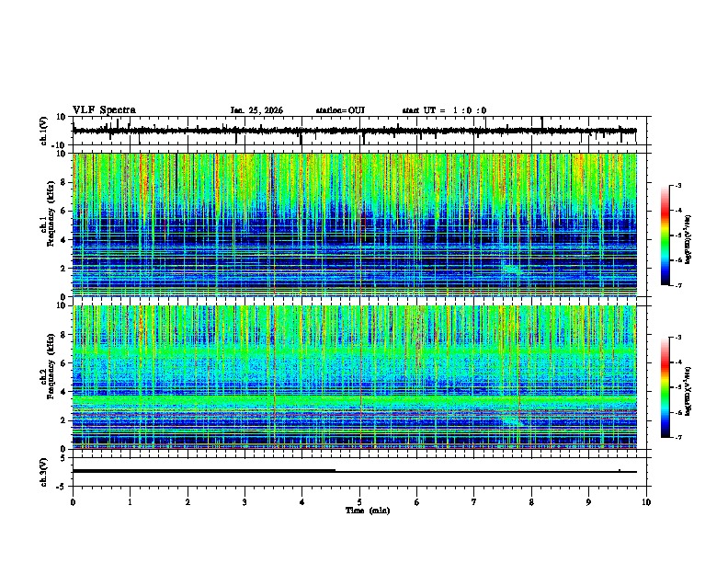Click the "2" kHz tick on ch.1 frequency axis
Image resolution: width=728 pixels, height=563 pixels.
pyautogui.click(x=64, y=268)
